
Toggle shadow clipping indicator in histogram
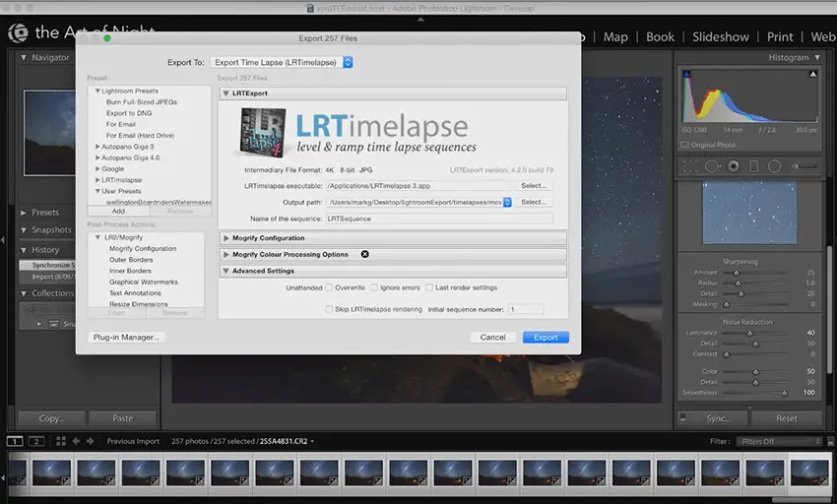click(686, 74)
